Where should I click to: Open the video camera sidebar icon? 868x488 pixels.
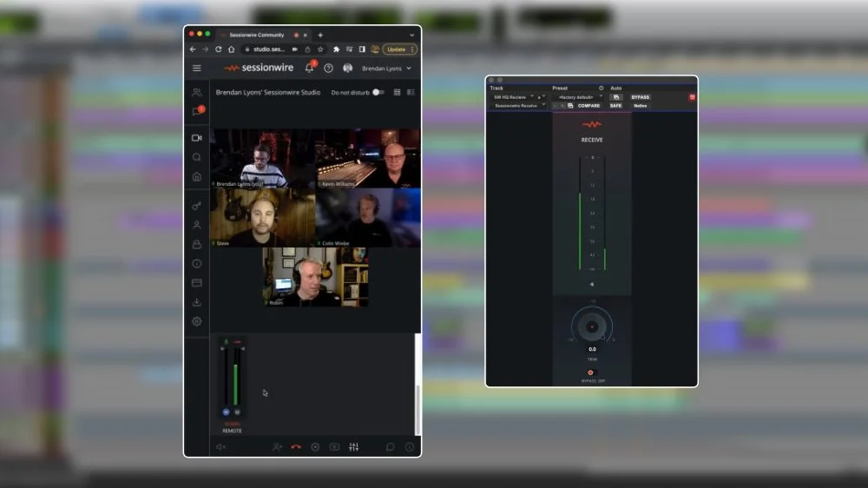[196, 137]
